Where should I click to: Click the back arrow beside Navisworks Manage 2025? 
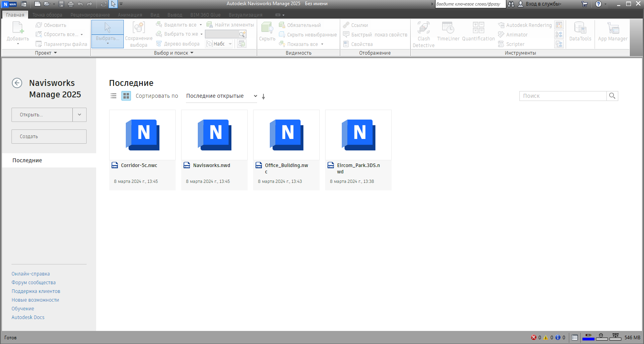[17, 83]
